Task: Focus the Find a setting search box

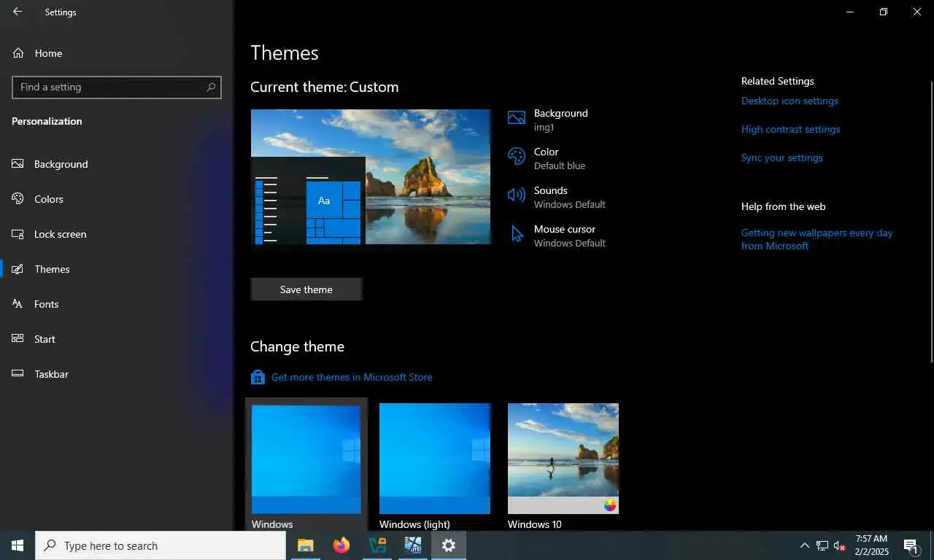Action: pos(117,87)
